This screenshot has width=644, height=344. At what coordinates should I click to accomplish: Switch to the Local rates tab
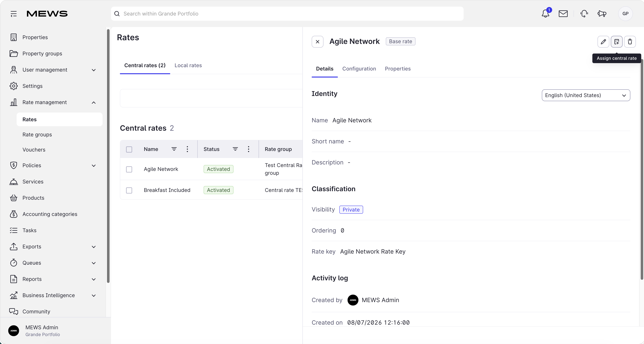(x=188, y=65)
